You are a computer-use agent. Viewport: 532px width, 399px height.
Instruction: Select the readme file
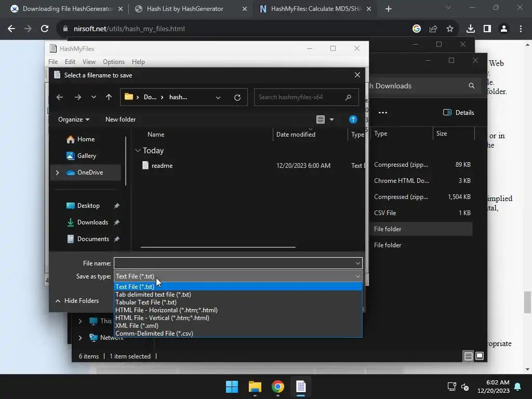pos(162,166)
